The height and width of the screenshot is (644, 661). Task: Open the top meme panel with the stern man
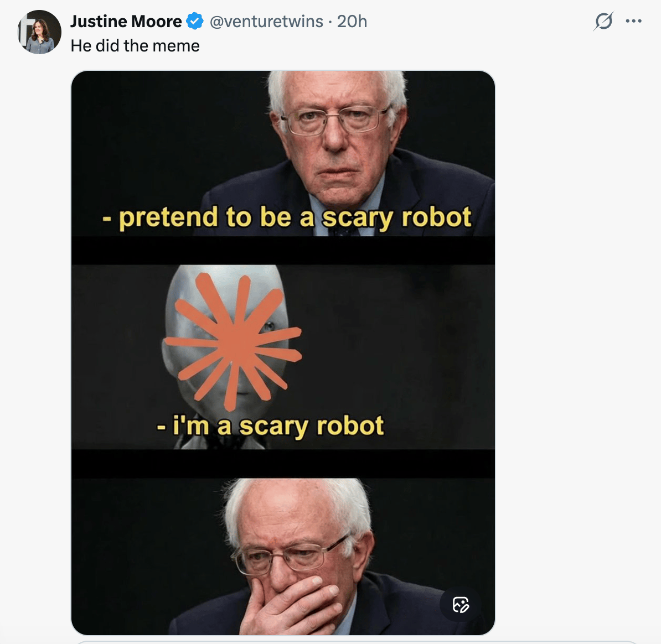click(283, 153)
